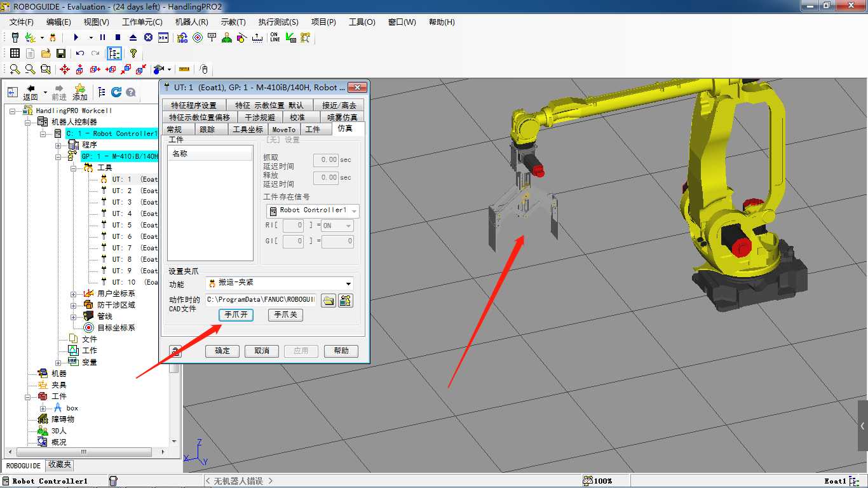
Task: Browse for CAD file with folder button
Action: coord(328,300)
